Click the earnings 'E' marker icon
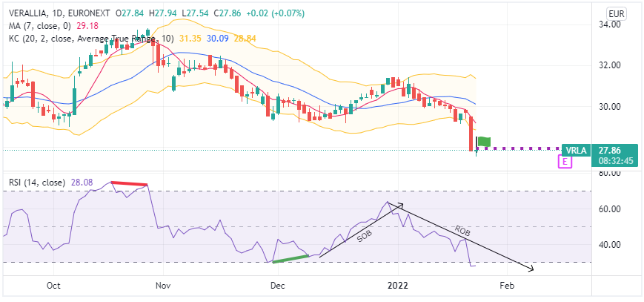This screenshot has width=644, height=302. 565,162
